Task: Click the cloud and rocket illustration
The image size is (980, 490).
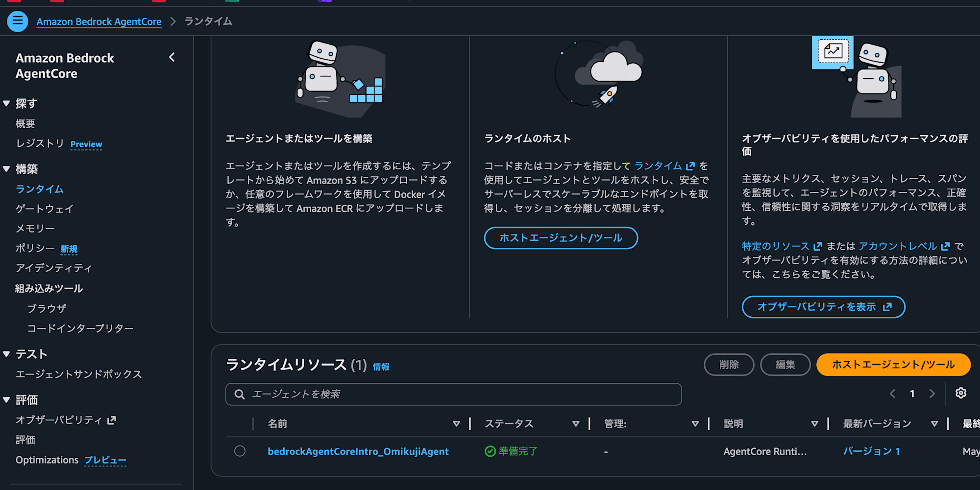Action: point(599,73)
